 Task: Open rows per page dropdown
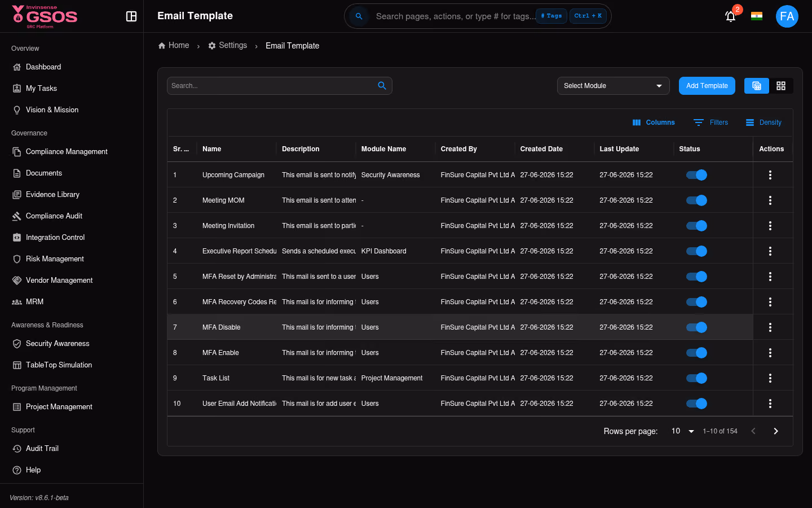click(x=682, y=431)
